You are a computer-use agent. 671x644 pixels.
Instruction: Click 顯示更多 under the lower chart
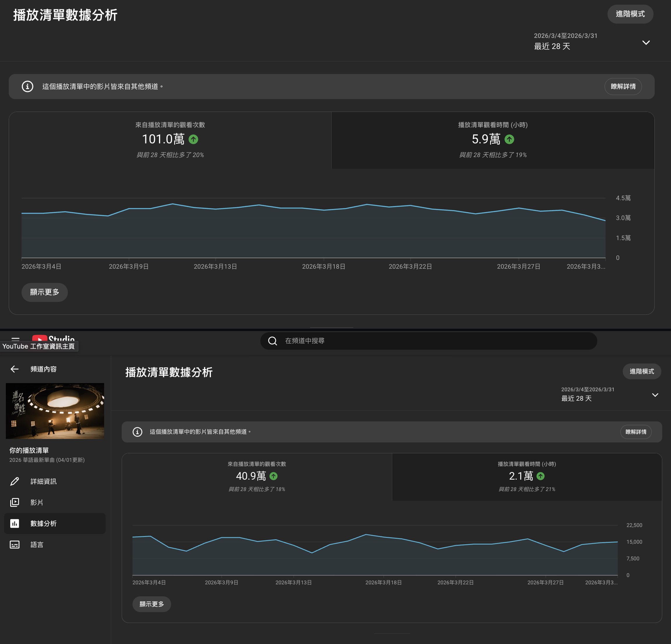(152, 604)
